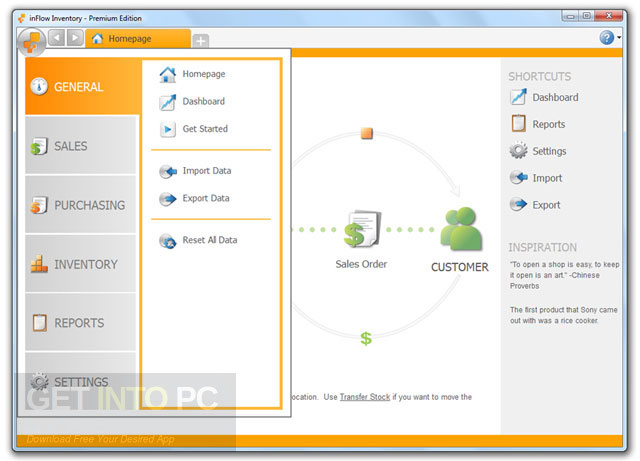The width and height of the screenshot is (640, 461).
Task: Click the INVENTORY stacked boxes icon
Action: [x=39, y=264]
